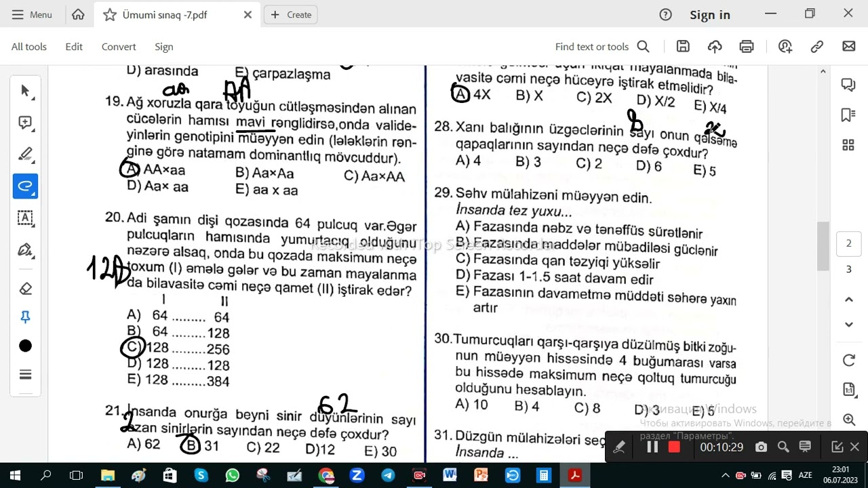This screenshot has width=868, height=488.
Task: Go to the Home view icon
Action: coord(78,14)
